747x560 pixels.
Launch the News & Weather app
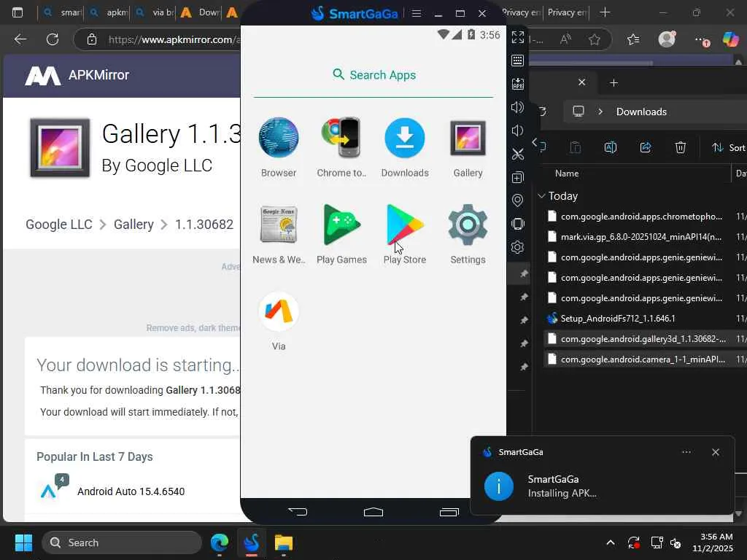pyautogui.click(x=279, y=225)
